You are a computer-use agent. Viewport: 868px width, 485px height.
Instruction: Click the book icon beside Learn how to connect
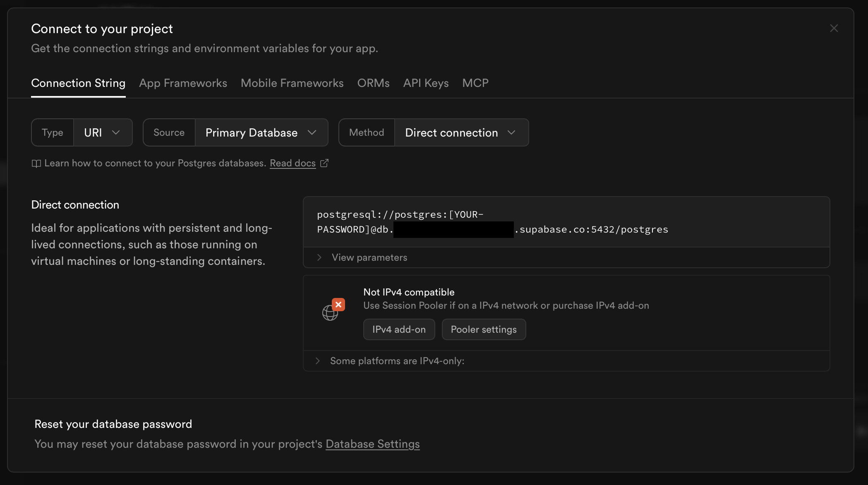click(36, 163)
